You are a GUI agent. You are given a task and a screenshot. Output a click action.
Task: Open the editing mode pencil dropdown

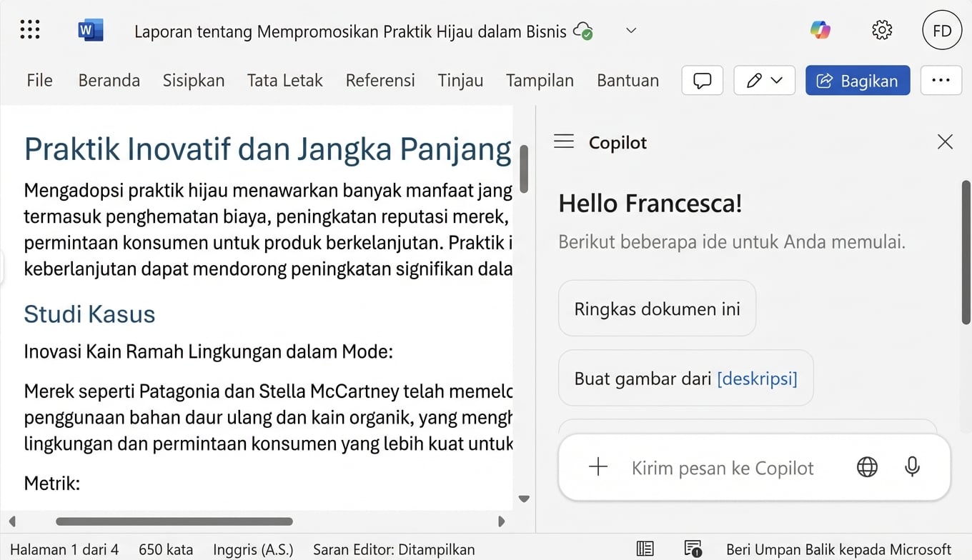(764, 80)
